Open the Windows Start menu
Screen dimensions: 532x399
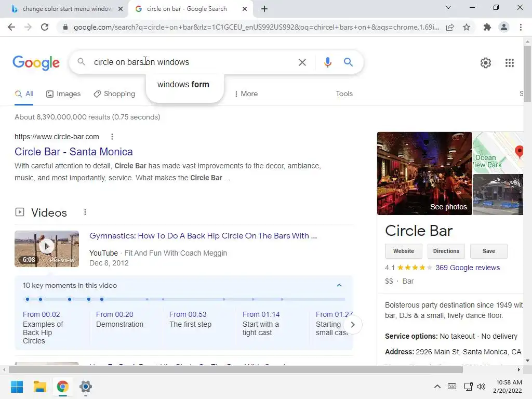tap(17, 387)
